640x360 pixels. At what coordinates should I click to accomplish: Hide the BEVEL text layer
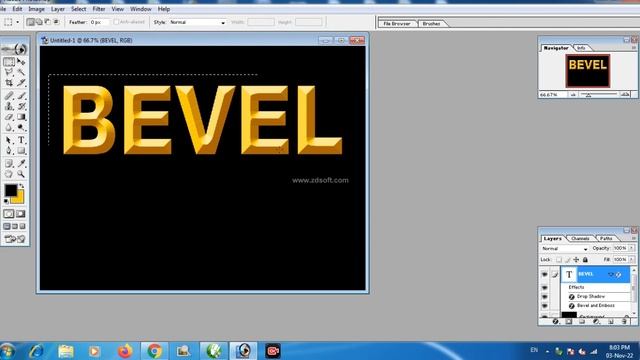[x=544, y=274]
